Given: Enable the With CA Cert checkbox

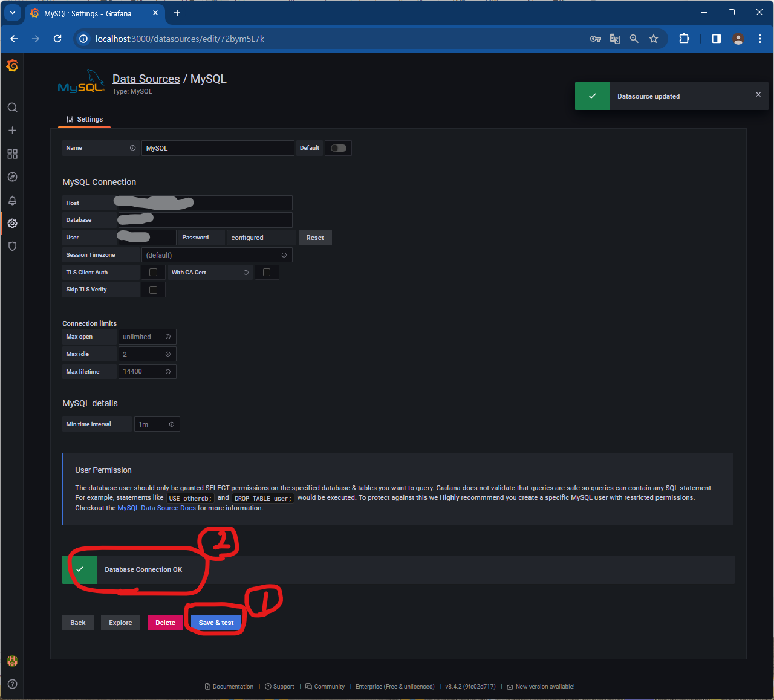Looking at the screenshot, I should 267,273.
